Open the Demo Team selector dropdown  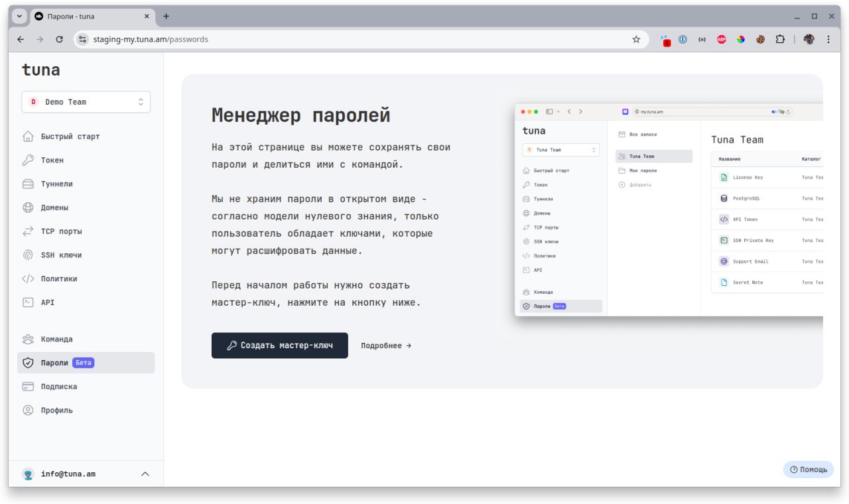pyautogui.click(x=86, y=102)
